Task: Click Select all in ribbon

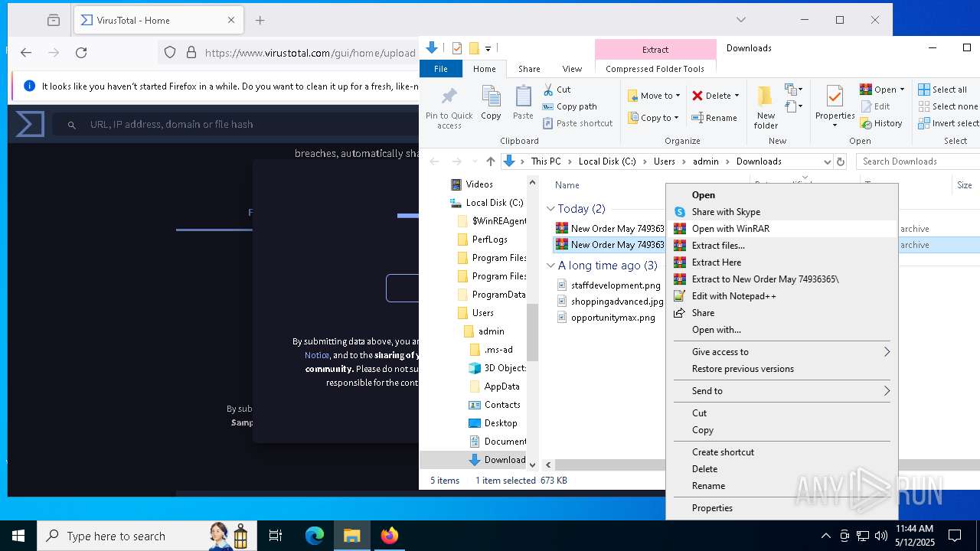Action: click(x=942, y=90)
